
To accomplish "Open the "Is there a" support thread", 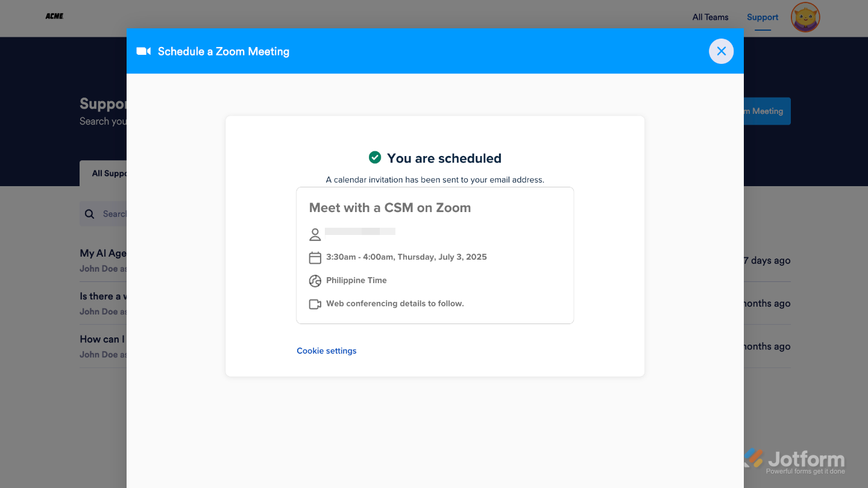I will tap(104, 296).
